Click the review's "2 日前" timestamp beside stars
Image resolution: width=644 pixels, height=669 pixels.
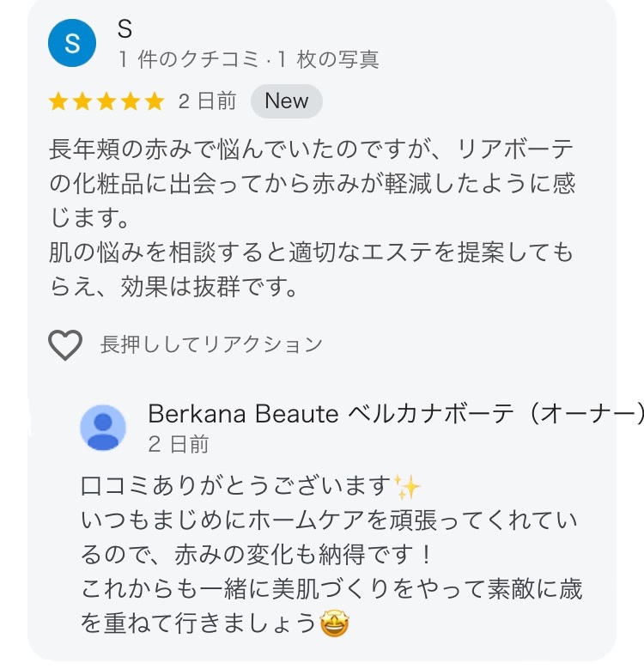[207, 101]
